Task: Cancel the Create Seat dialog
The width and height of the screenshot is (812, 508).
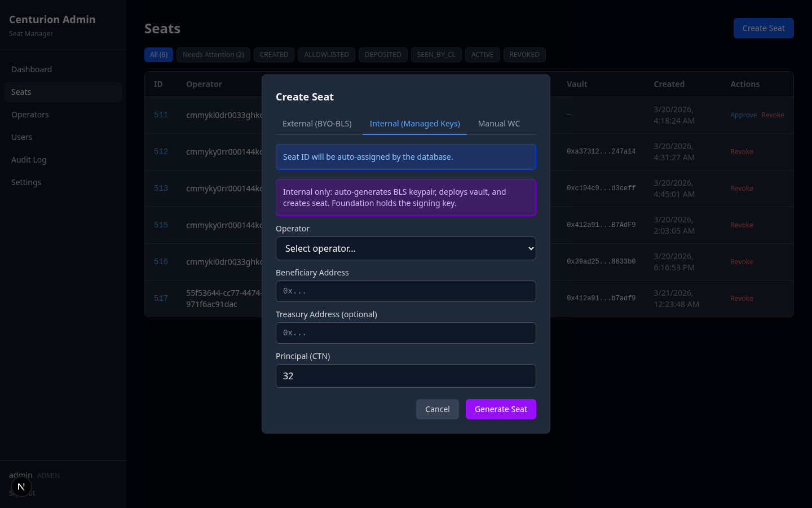Action: point(437,409)
